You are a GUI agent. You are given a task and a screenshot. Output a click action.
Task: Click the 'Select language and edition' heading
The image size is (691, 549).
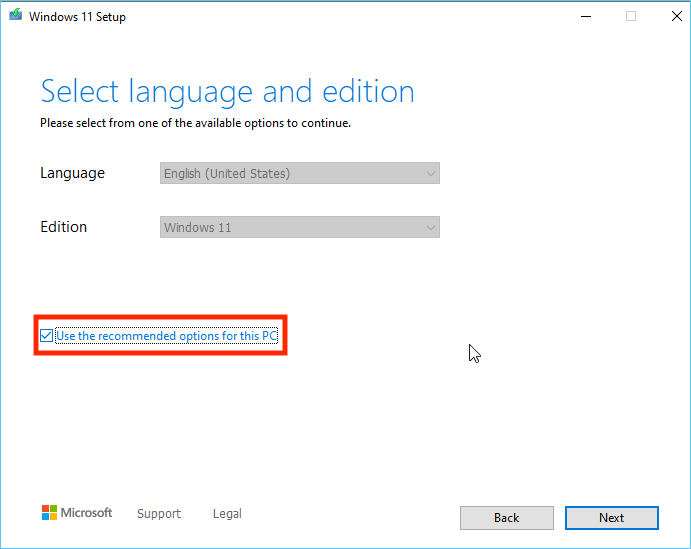click(227, 92)
